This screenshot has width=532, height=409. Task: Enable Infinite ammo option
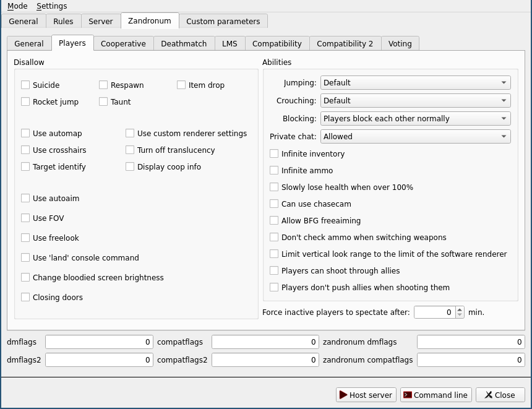click(x=274, y=170)
